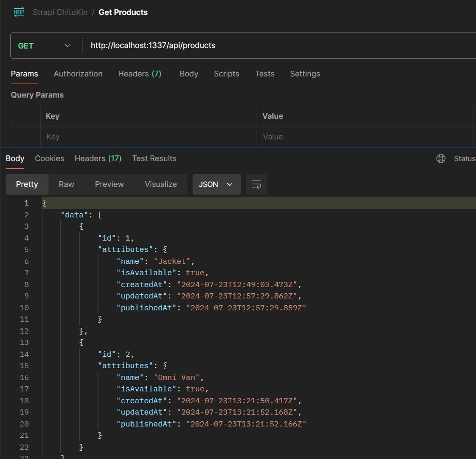
Task: Switch to the Authorization tab
Action: (78, 74)
